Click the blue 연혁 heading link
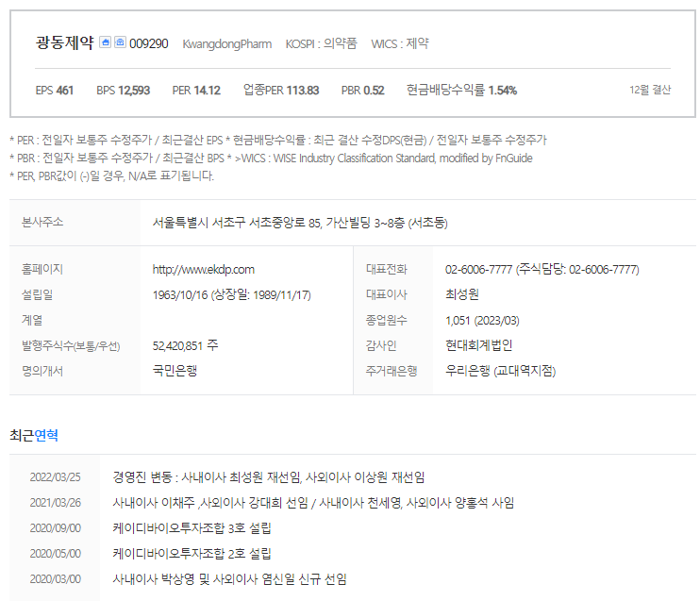 click(46, 435)
